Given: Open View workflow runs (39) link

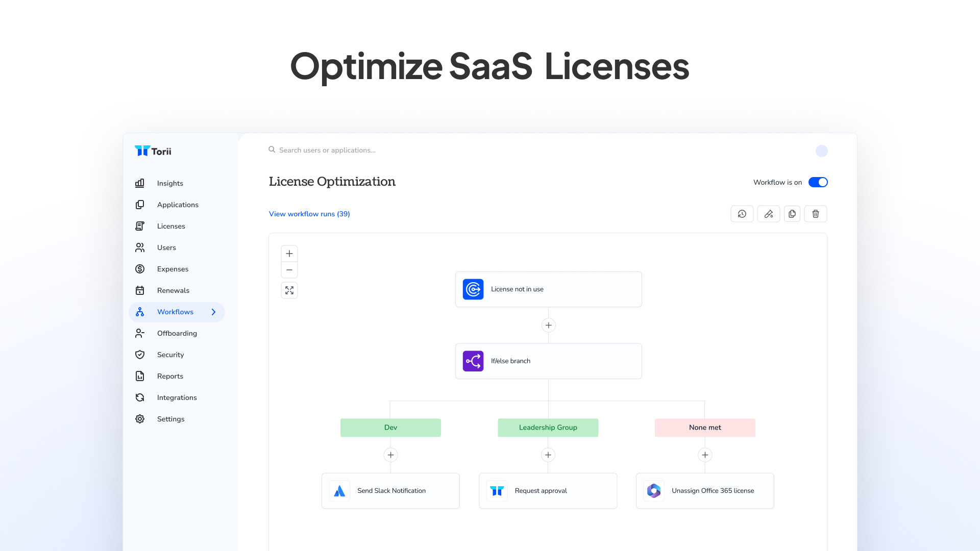Looking at the screenshot, I should [x=309, y=214].
